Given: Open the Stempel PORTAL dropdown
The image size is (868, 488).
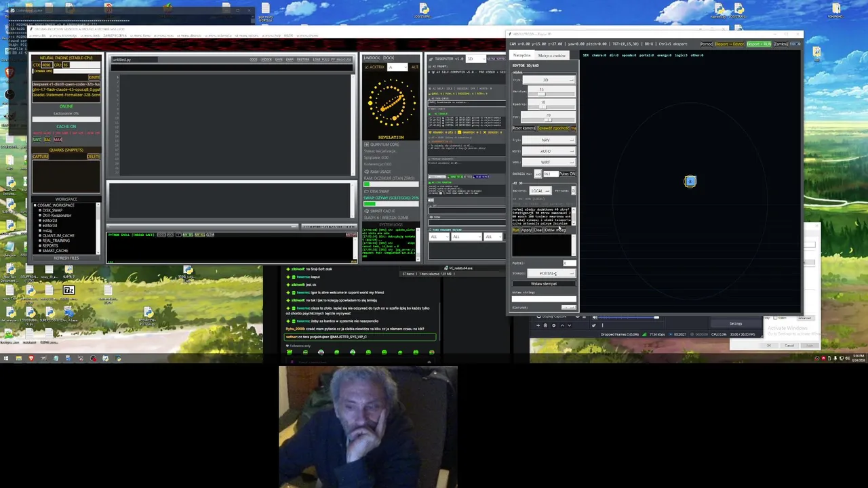Looking at the screenshot, I should pos(552,273).
